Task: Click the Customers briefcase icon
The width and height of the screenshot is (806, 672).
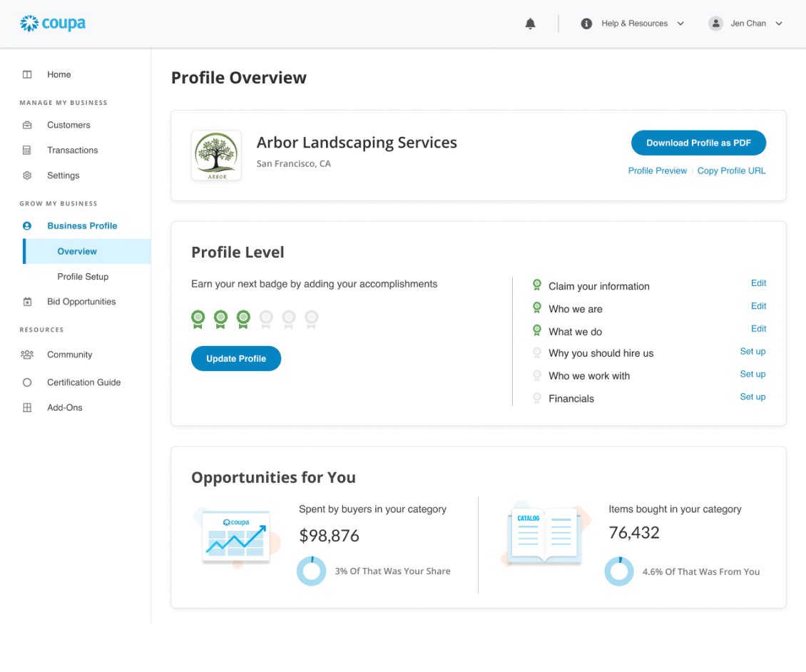Action: click(x=27, y=125)
